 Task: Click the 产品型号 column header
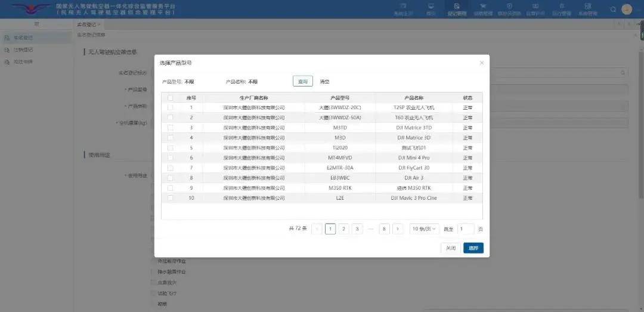click(x=340, y=98)
